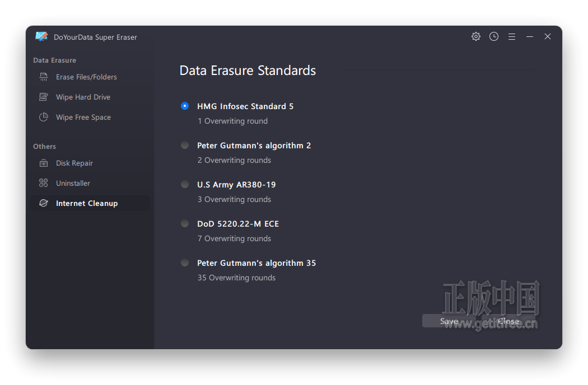Screen dimensions: 588x385
Task: Open settings via the gear icon
Action: coord(476,36)
